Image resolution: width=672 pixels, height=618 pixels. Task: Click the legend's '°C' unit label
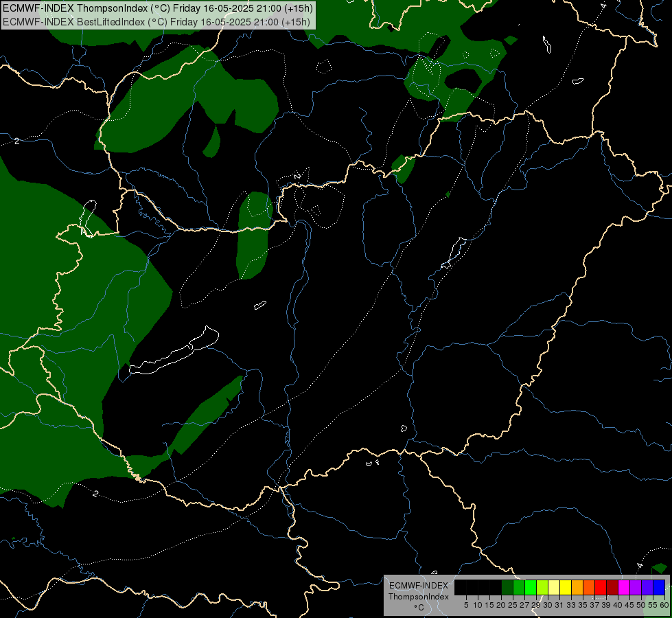point(419,608)
